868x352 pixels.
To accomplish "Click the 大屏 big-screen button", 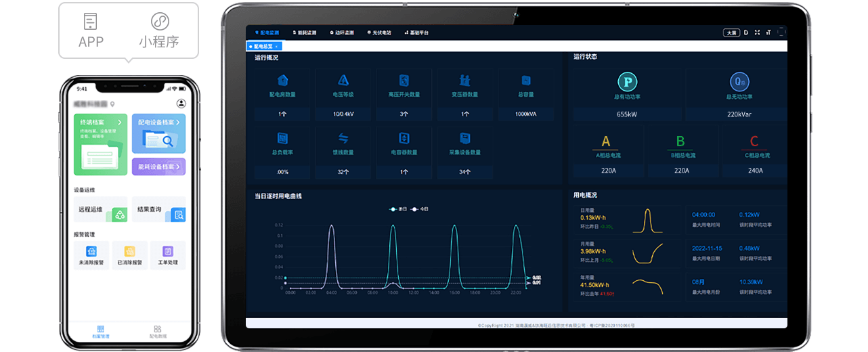I will 731,32.
